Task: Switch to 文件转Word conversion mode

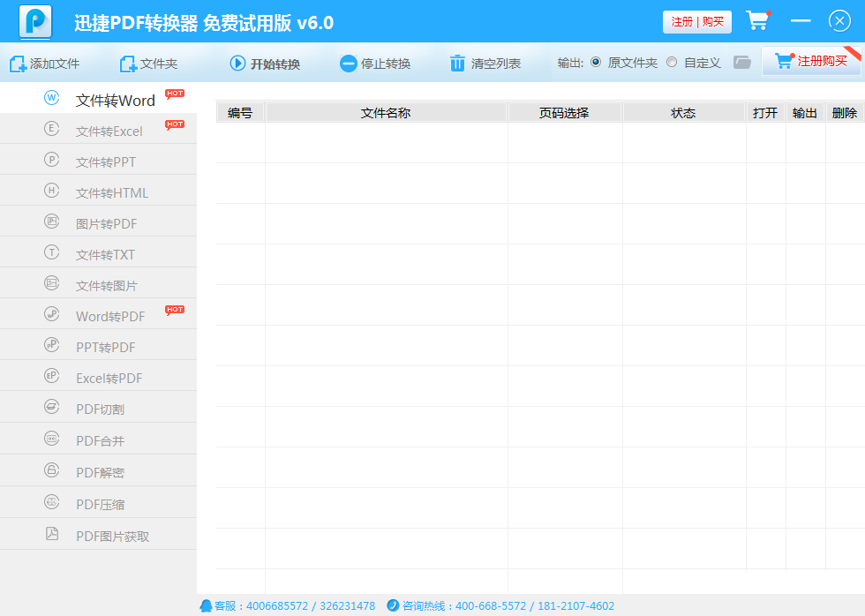Action: coord(115,101)
